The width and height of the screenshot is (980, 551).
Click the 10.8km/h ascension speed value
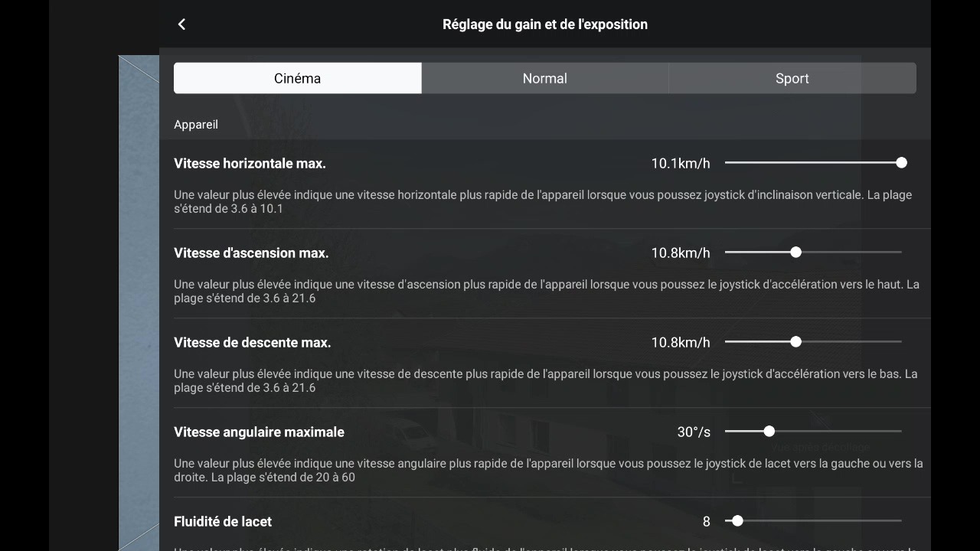click(x=681, y=253)
